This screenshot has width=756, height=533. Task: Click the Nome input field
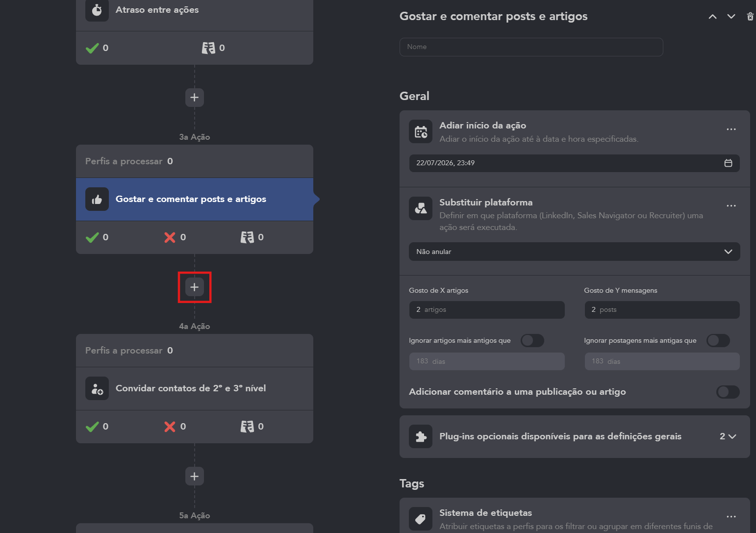pyautogui.click(x=531, y=47)
